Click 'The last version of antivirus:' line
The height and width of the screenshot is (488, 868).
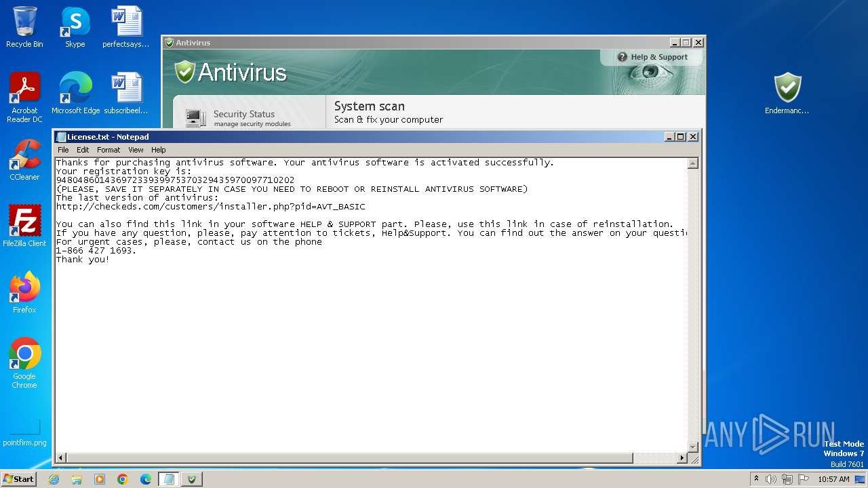click(x=137, y=198)
